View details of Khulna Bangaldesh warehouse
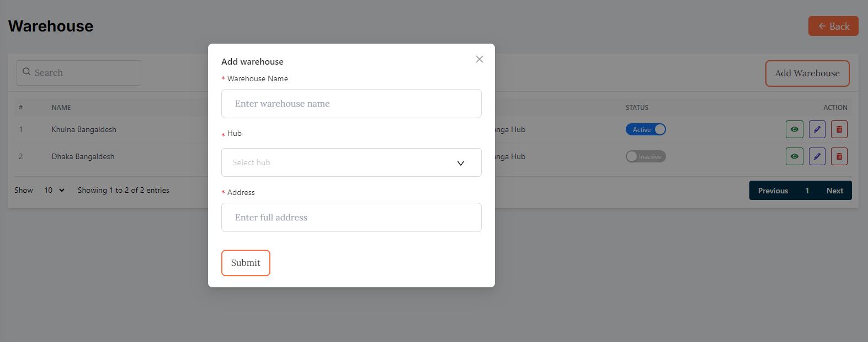868x342 pixels. pyautogui.click(x=794, y=129)
